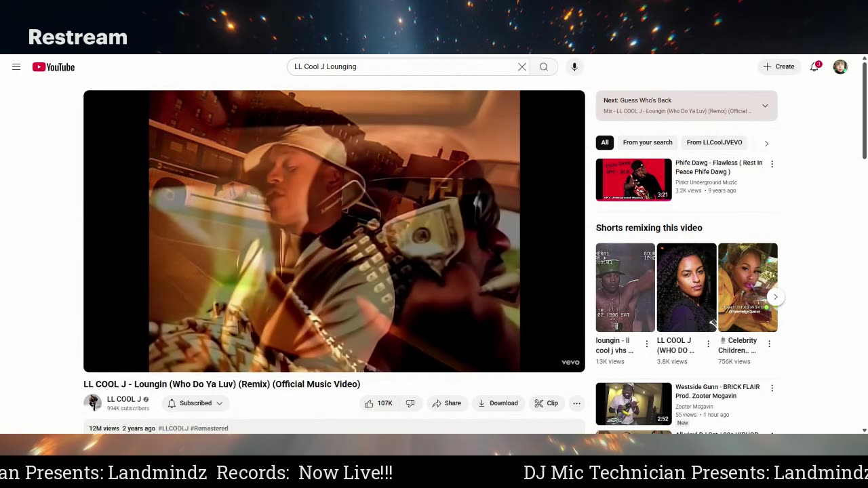The width and height of the screenshot is (868, 488).
Task: Click the #Remastered hashtag
Action: coord(210,428)
